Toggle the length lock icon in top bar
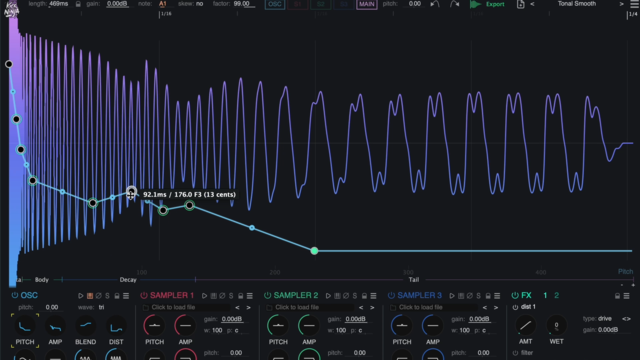This screenshot has height=360, width=640. [x=78, y=4]
